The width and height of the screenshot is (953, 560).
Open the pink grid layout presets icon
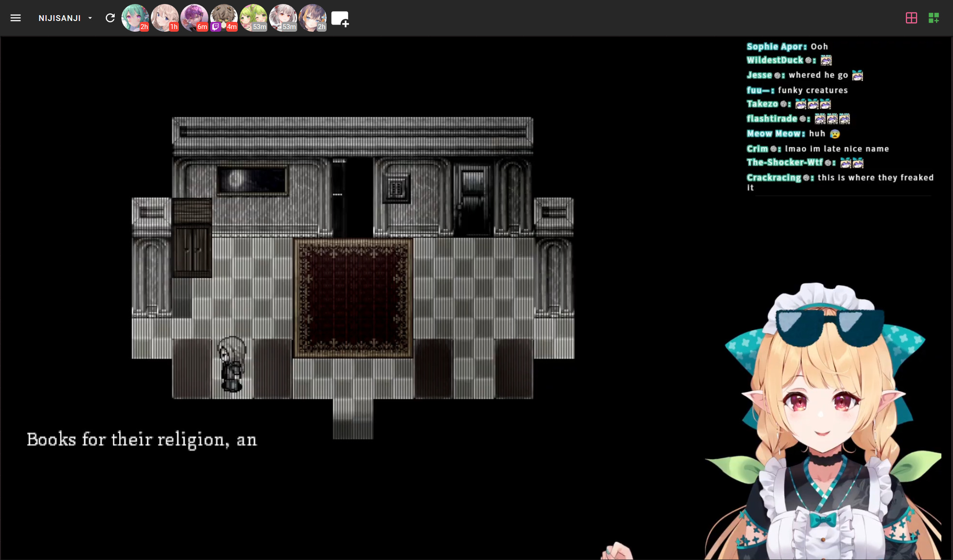coord(911,18)
